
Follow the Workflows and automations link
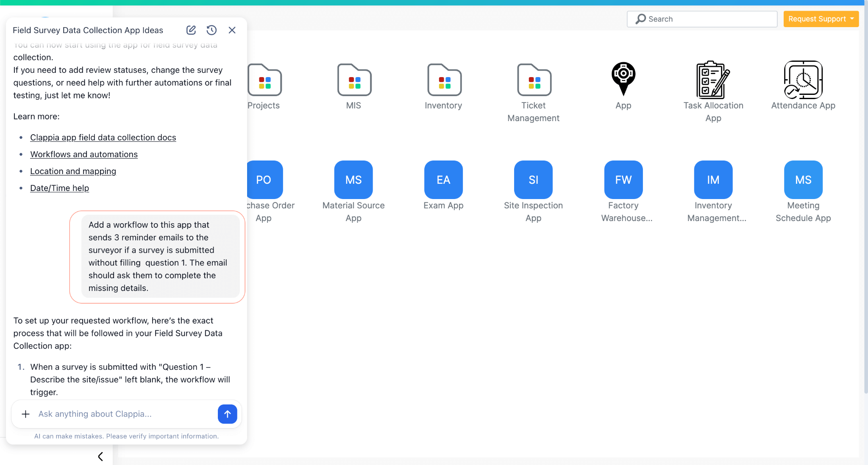pyautogui.click(x=83, y=154)
